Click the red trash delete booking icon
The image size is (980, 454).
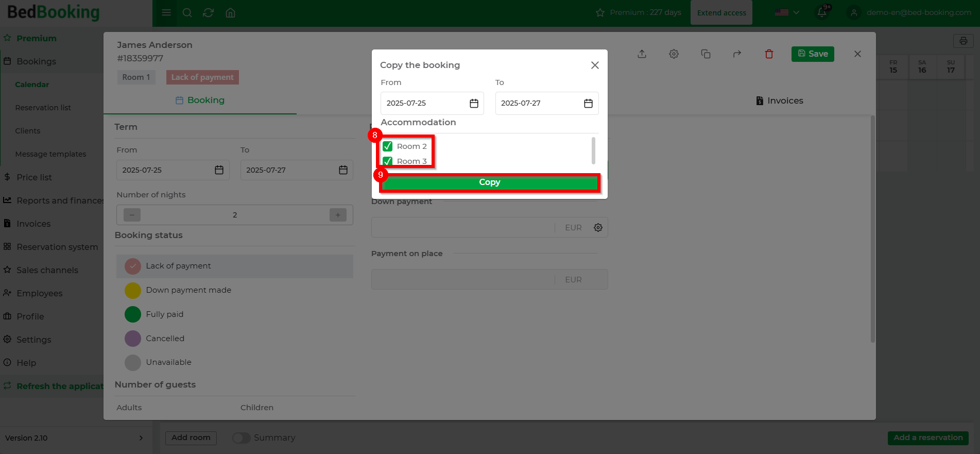pos(769,54)
